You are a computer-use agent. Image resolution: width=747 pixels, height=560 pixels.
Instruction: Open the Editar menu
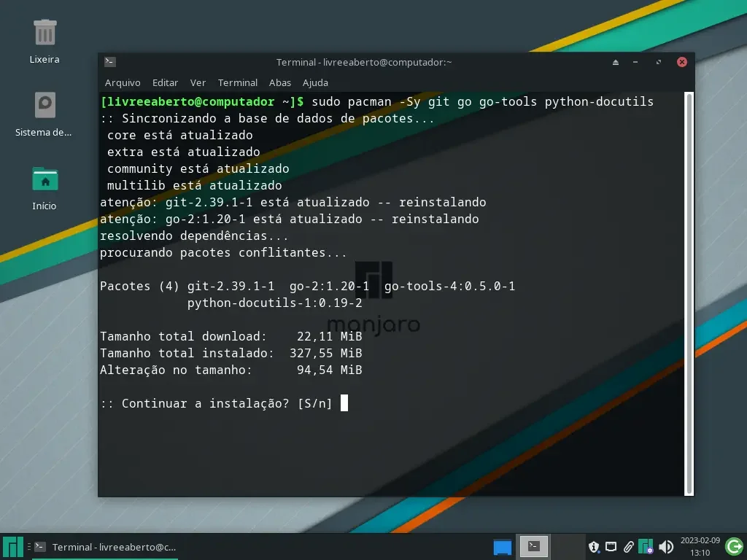pyautogui.click(x=165, y=83)
